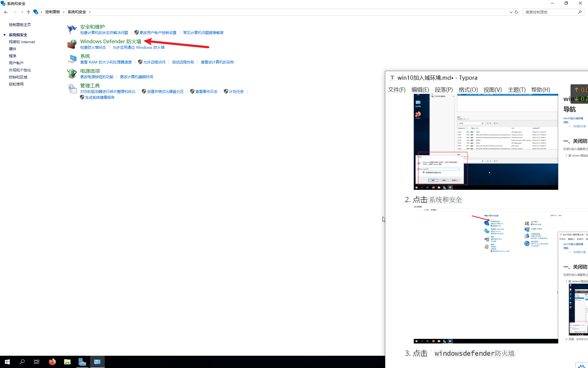This screenshot has height=368, width=588.
Task: Expand chevron after 系统和安全 breadcrumb
Action: [x=90, y=12]
